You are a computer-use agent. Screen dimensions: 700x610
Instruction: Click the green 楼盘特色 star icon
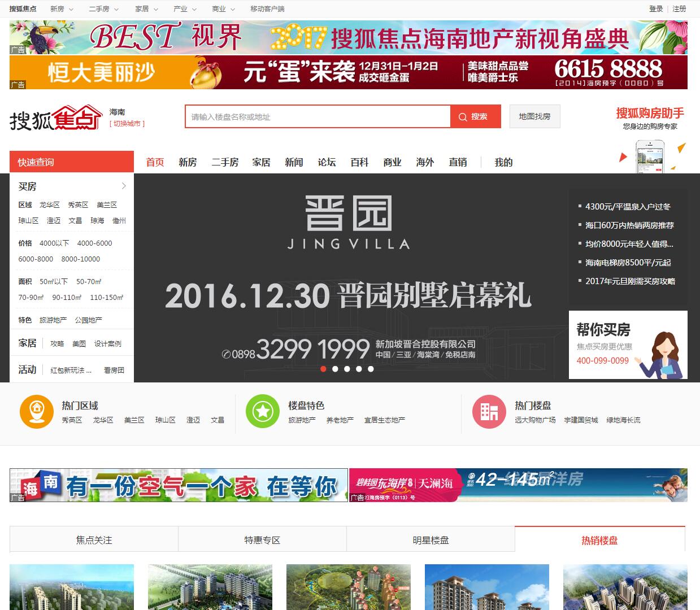263,411
